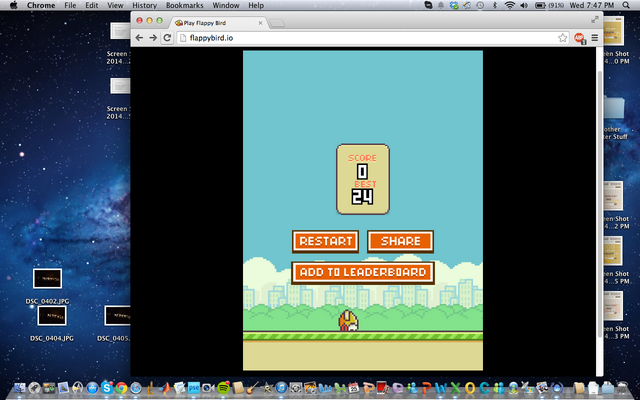Open Google Chrome from the dock
The width and height of the screenshot is (640, 400).
(x=121, y=388)
